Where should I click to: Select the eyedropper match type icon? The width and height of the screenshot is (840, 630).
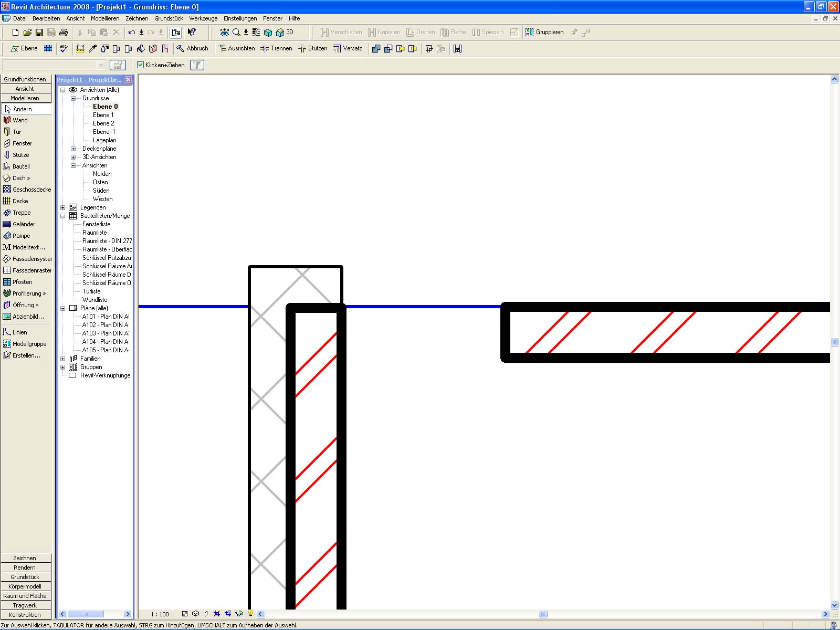tap(92, 48)
